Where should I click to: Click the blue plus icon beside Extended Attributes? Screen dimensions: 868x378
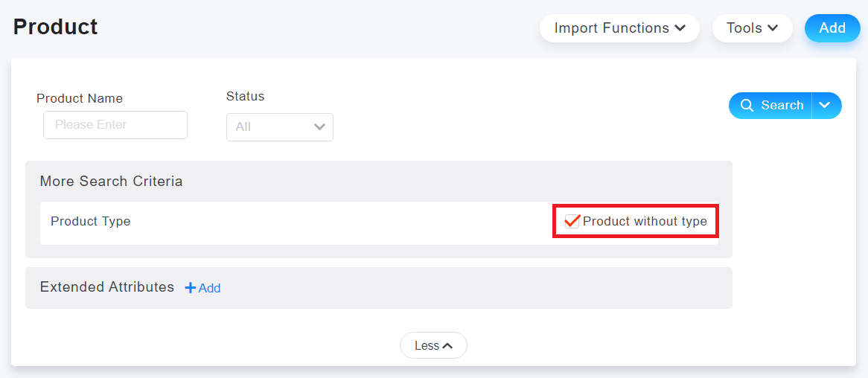pos(191,288)
